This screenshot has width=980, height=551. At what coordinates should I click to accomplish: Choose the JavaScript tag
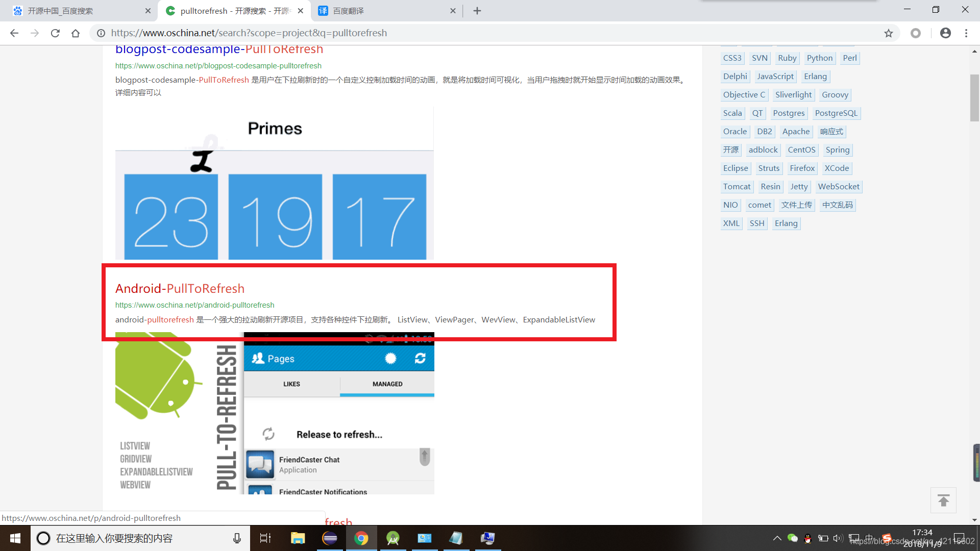pyautogui.click(x=775, y=77)
